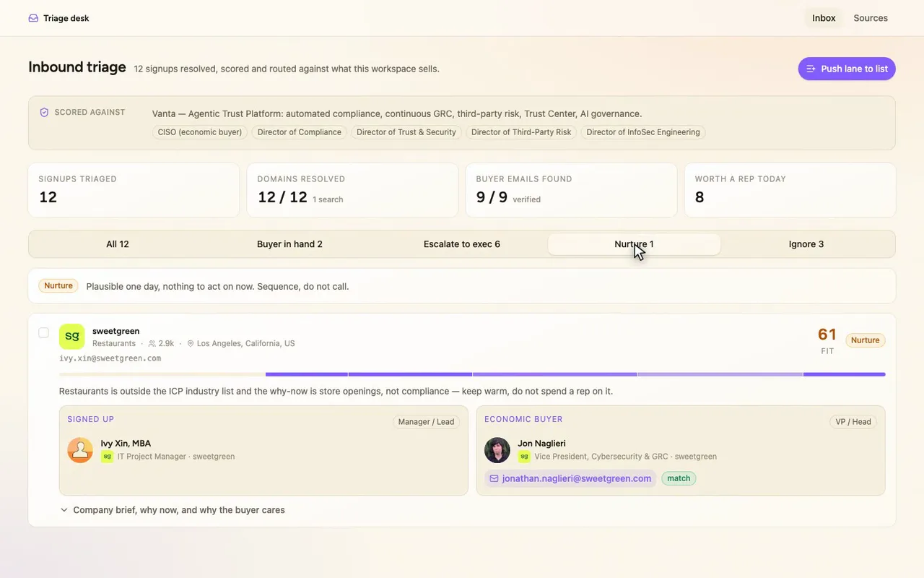The height and width of the screenshot is (578, 924).
Task: Click the Signups Triaged stat card
Action: tap(134, 190)
